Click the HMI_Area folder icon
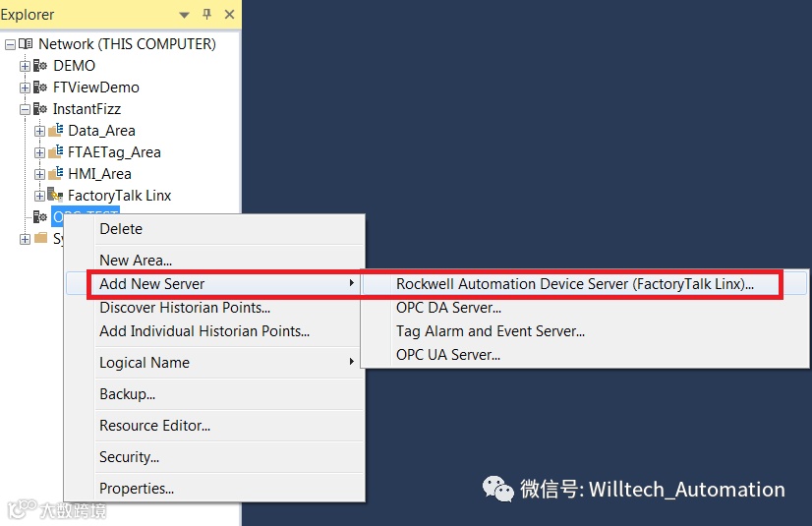The height and width of the screenshot is (526, 812). [55, 174]
